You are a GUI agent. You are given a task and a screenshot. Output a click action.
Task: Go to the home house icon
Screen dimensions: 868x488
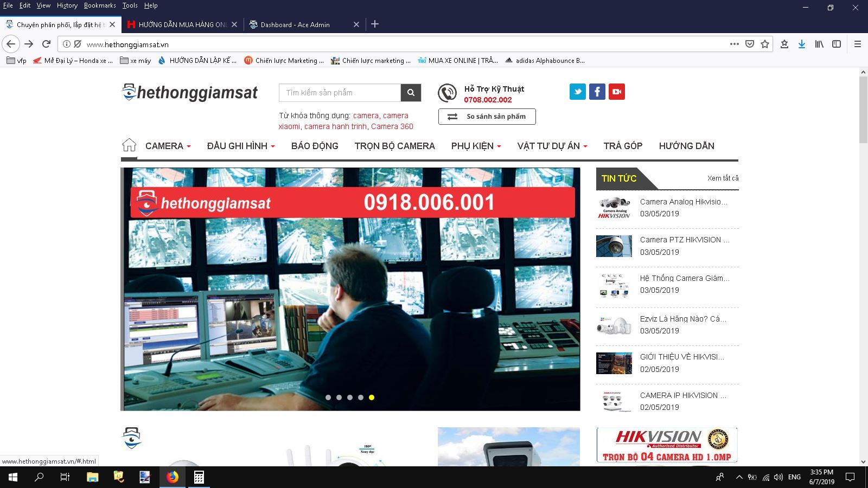(129, 145)
